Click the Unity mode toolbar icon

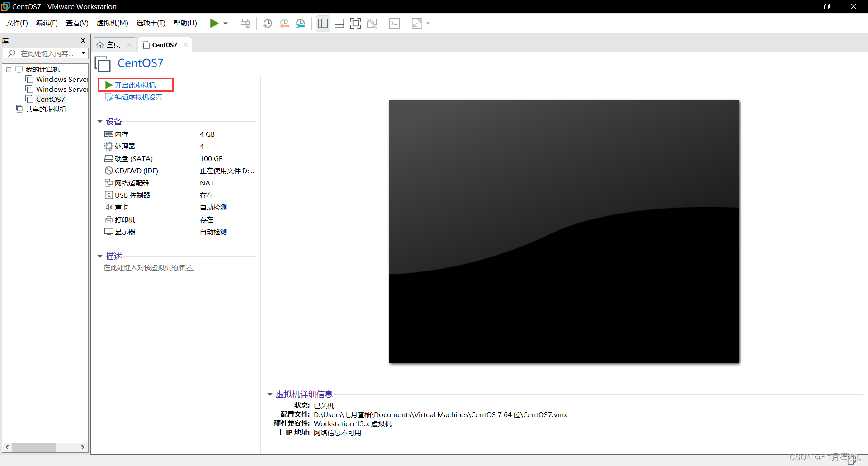click(x=372, y=23)
